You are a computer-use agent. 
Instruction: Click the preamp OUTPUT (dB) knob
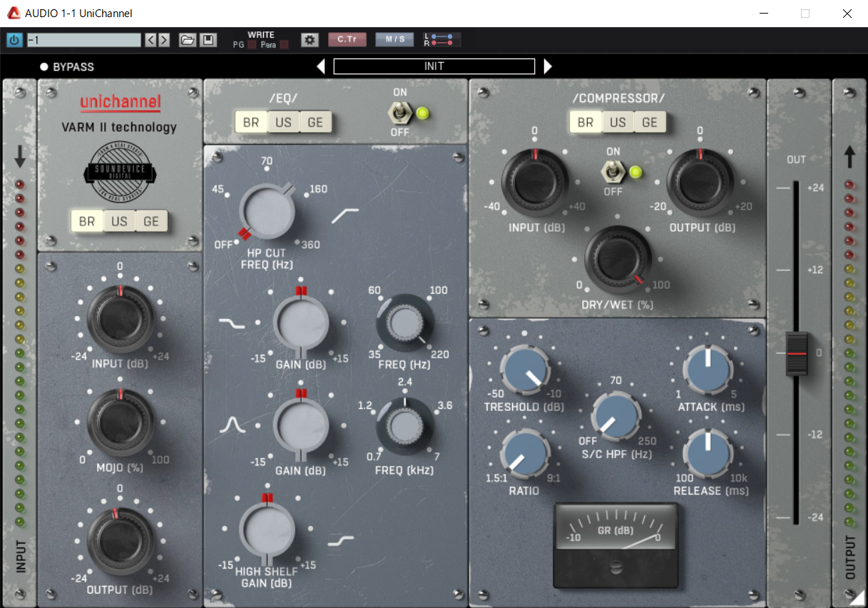(121, 542)
